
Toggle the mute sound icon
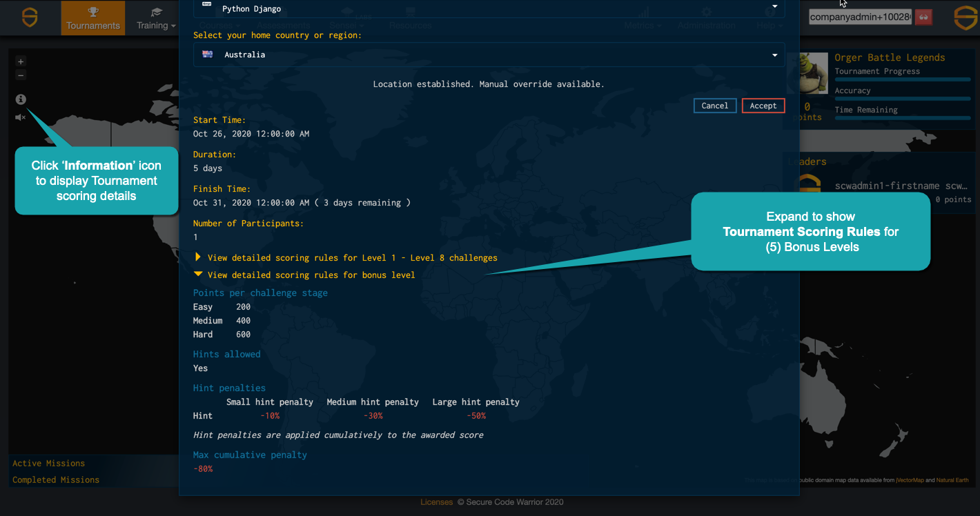[x=21, y=117]
